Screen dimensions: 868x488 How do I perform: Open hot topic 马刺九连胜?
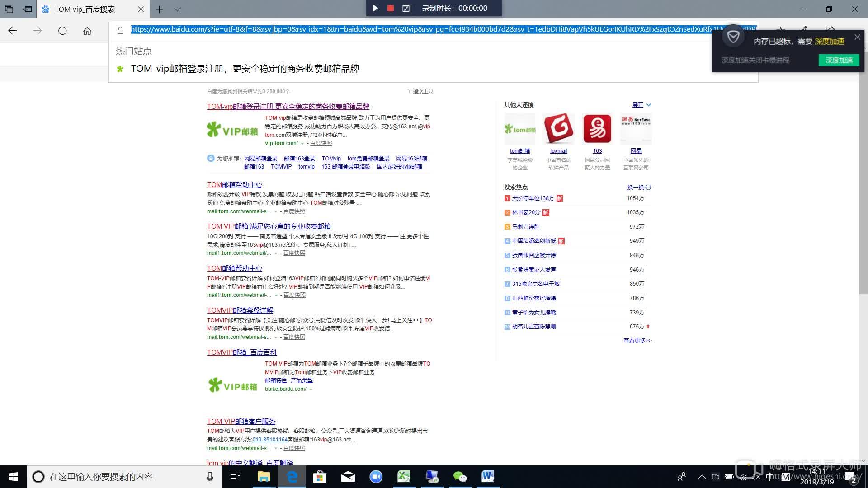526,227
